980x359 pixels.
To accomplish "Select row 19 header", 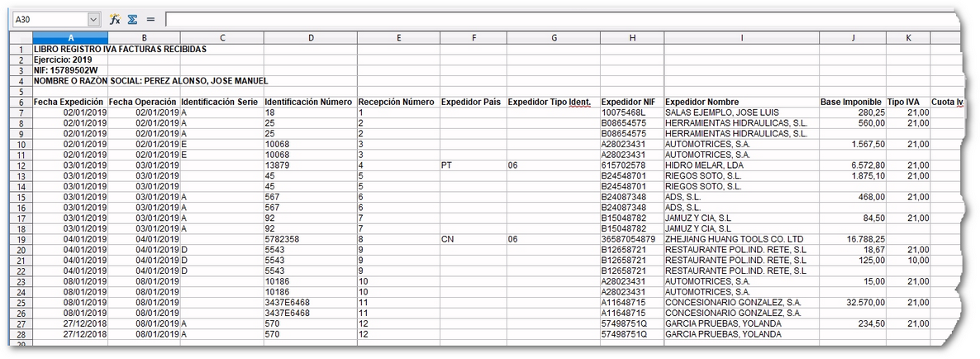I will (x=21, y=239).
